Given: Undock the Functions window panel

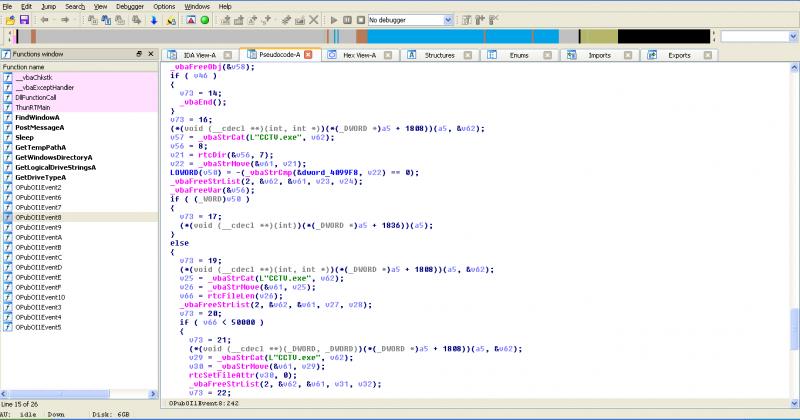Looking at the screenshot, I should 139,54.
